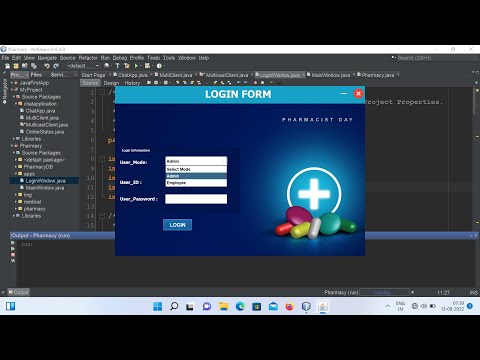The height and width of the screenshot is (360, 480).
Task: Open the User_Mode combo box showing Admin
Action: (x=196, y=161)
